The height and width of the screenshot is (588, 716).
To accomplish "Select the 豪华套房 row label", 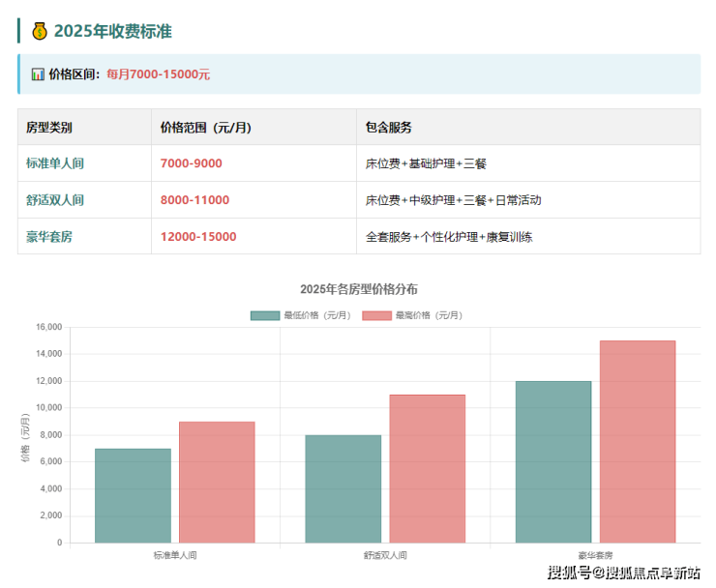I will [49, 236].
